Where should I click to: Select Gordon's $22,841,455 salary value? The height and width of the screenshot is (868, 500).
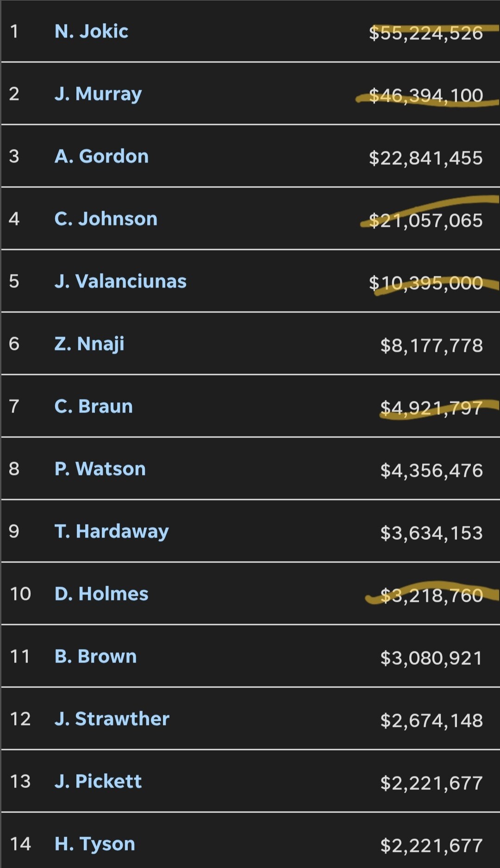(426, 158)
